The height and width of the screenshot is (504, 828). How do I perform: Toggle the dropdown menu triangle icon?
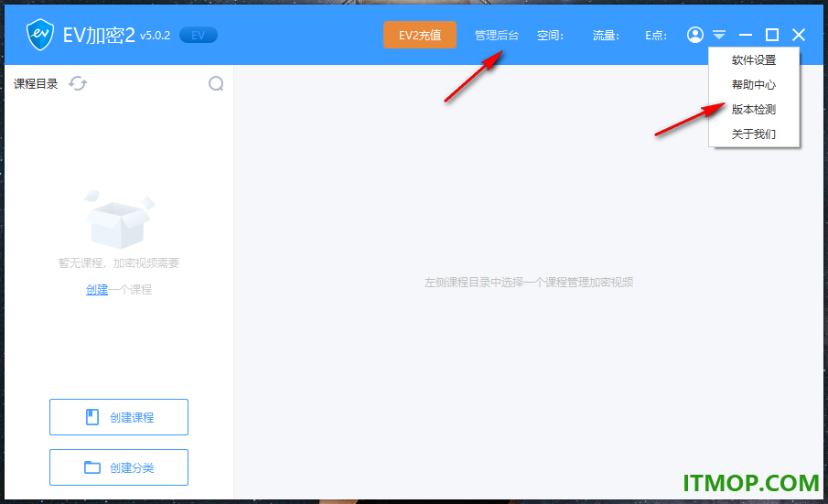click(x=719, y=35)
